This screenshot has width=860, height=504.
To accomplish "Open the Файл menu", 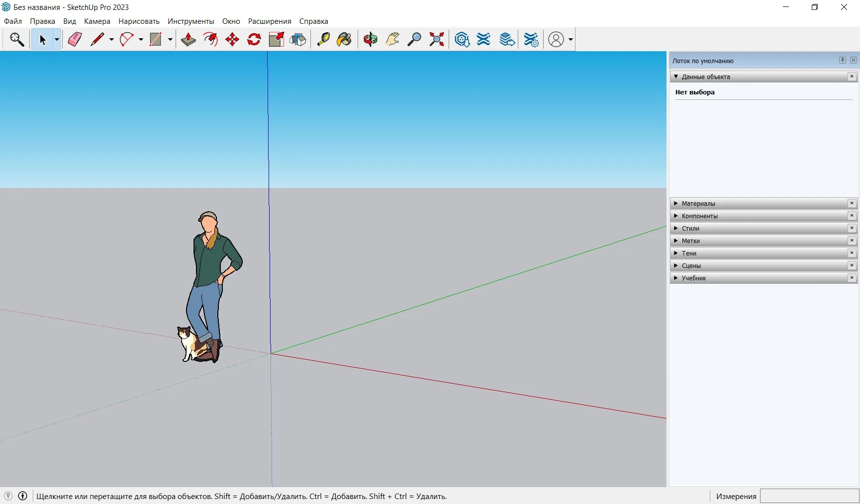I will 13,21.
